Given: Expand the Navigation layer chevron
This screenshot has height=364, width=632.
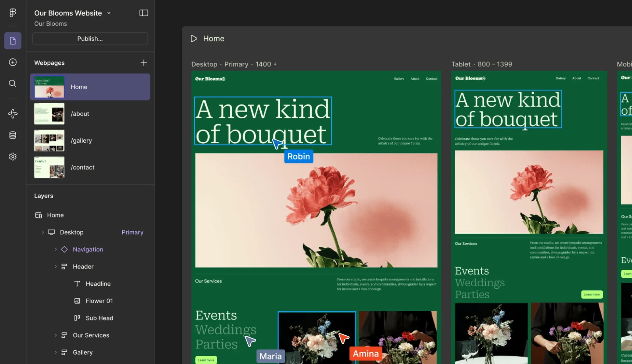Looking at the screenshot, I should pyautogui.click(x=56, y=249).
